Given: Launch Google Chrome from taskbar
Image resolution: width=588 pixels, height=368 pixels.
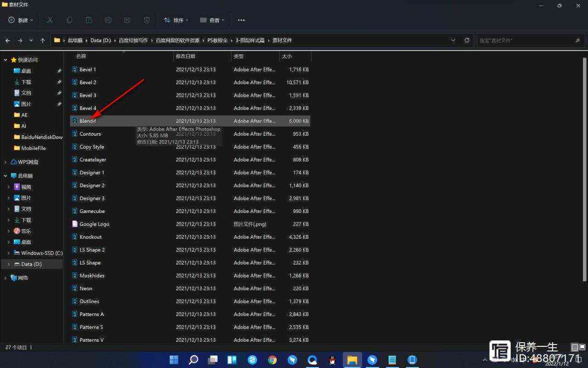Looking at the screenshot, I should coord(272,360).
